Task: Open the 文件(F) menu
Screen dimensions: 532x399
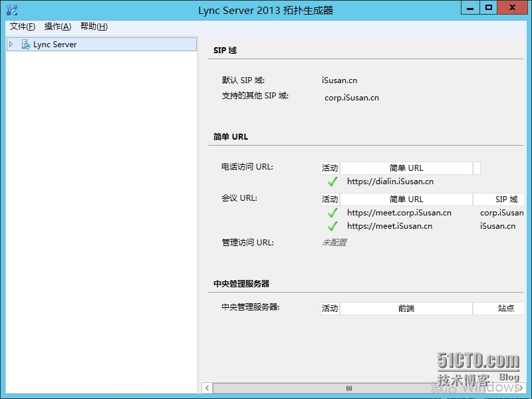Action: point(23,27)
